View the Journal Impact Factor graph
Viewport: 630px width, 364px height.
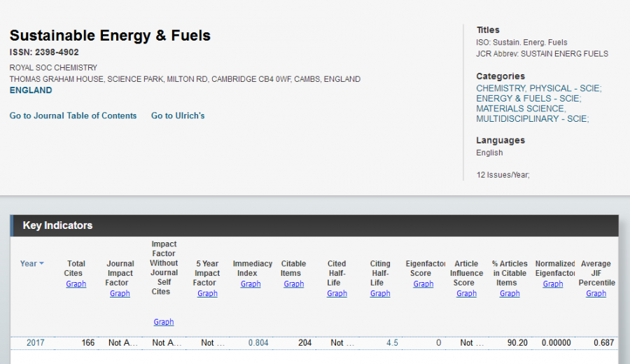[120, 294]
